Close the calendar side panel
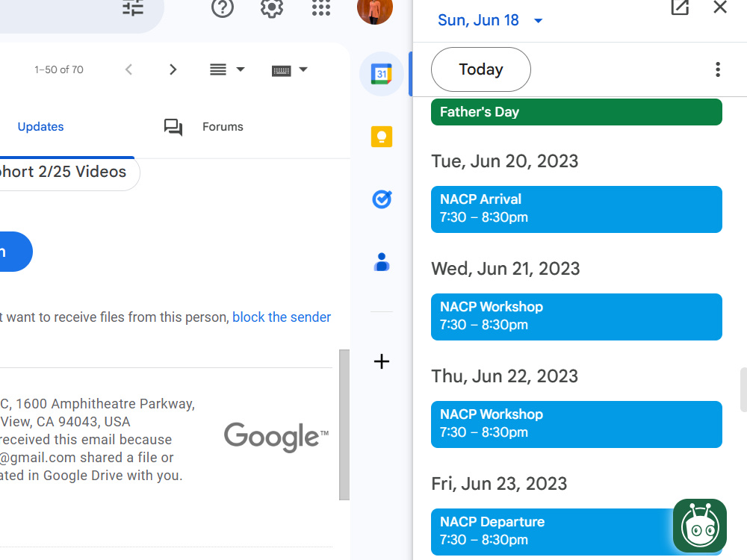747x560 pixels. click(720, 7)
